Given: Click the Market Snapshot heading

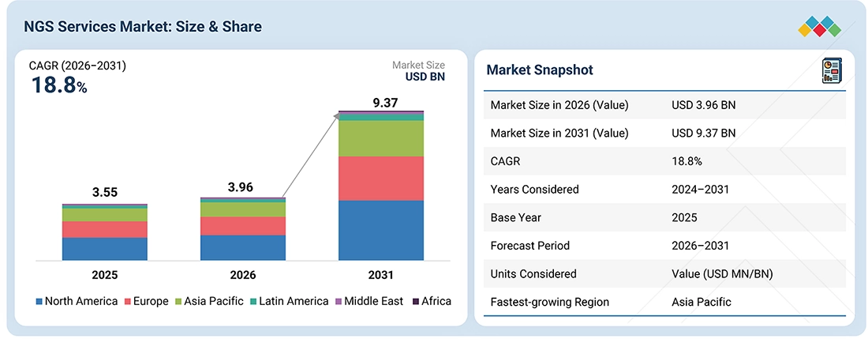Looking at the screenshot, I should 540,70.
